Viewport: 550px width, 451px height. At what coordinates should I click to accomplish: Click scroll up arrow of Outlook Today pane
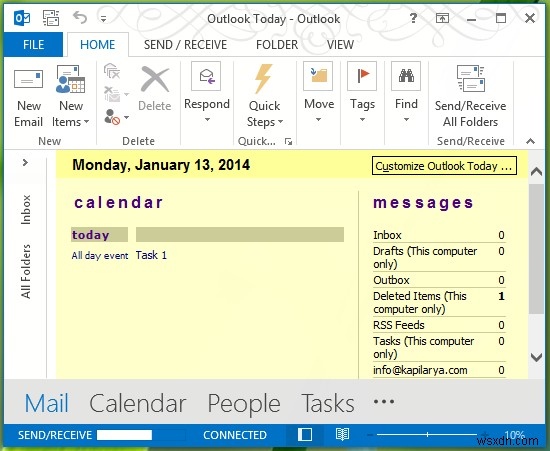click(536, 172)
